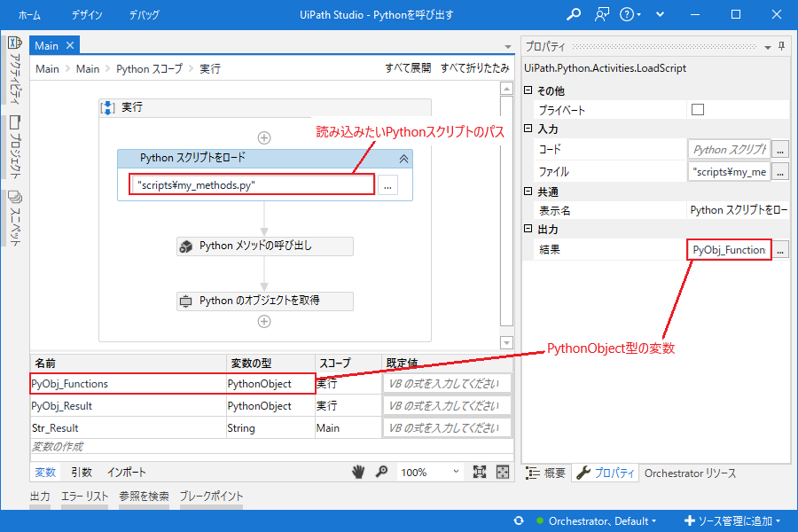Click すべて展開 to expand all
This screenshot has width=798, height=532.
point(408,67)
